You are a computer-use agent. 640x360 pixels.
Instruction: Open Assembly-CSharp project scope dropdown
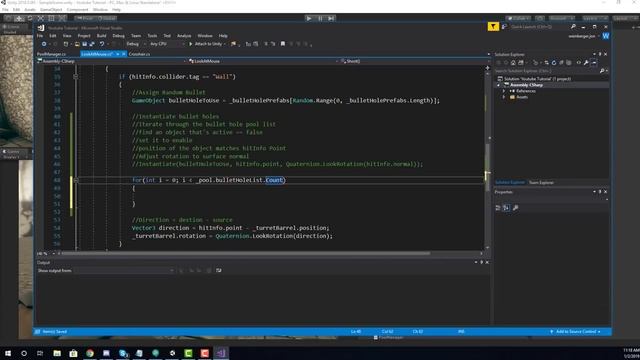(x=111, y=61)
